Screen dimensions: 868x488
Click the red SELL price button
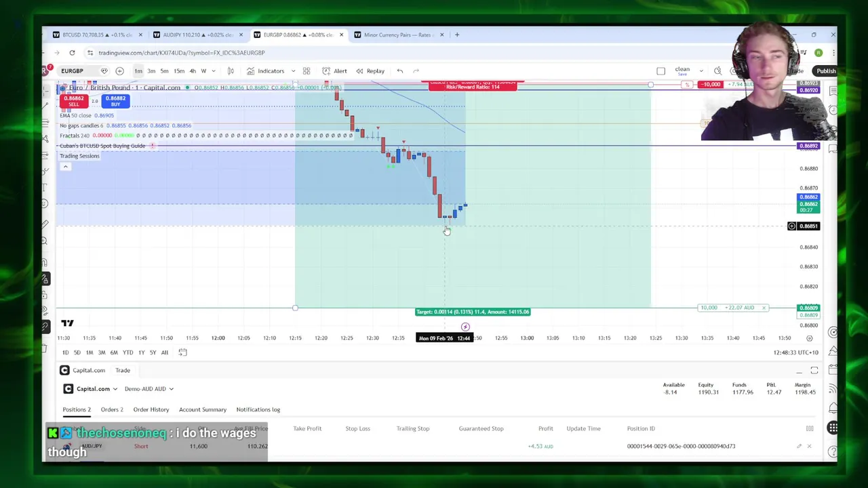(x=74, y=101)
